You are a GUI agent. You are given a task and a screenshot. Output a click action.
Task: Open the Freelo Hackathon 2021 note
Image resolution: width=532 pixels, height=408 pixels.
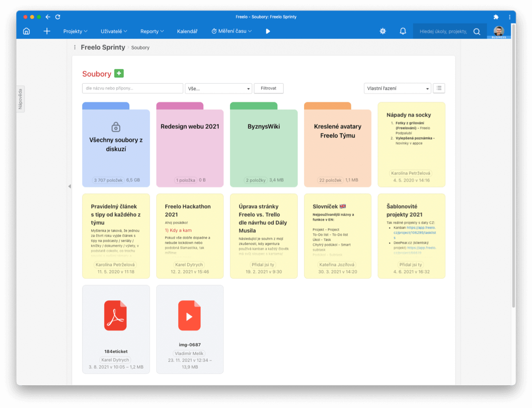click(x=190, y=236)
